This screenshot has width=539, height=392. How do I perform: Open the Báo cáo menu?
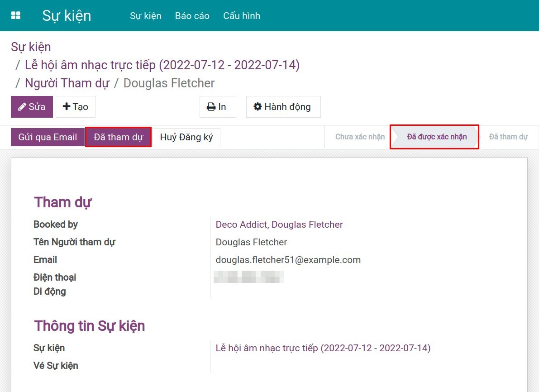[192, 16]
